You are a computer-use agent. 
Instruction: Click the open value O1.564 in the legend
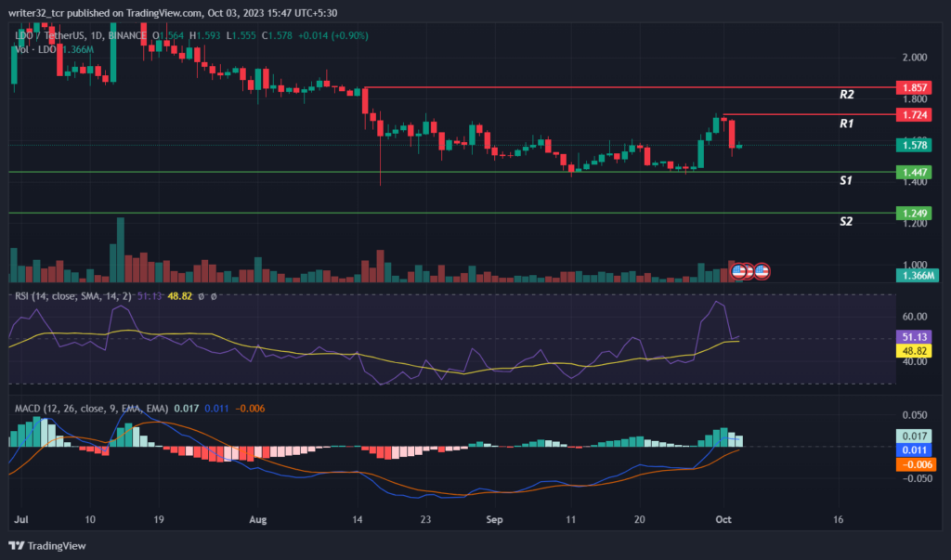pos(169,36)
